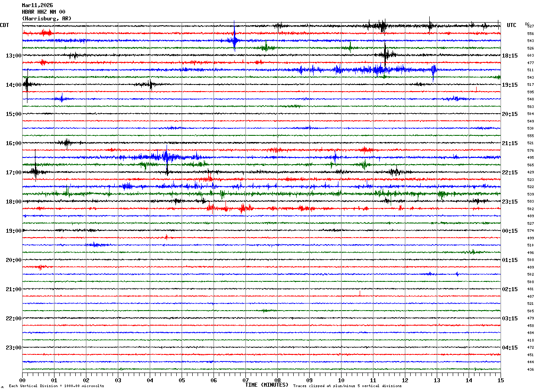Click the '15' minute tick label
This screenshot has width=536, height=392.
click(x=501, y=380)
